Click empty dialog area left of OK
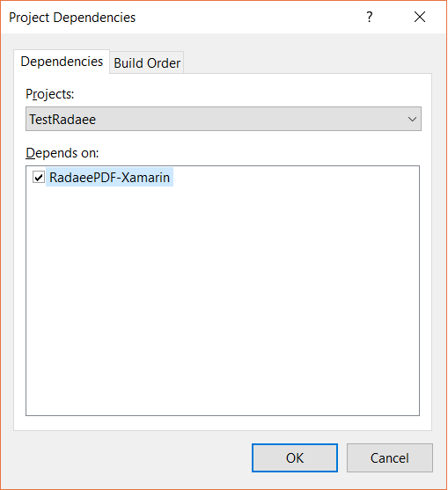 coord(131,457)
